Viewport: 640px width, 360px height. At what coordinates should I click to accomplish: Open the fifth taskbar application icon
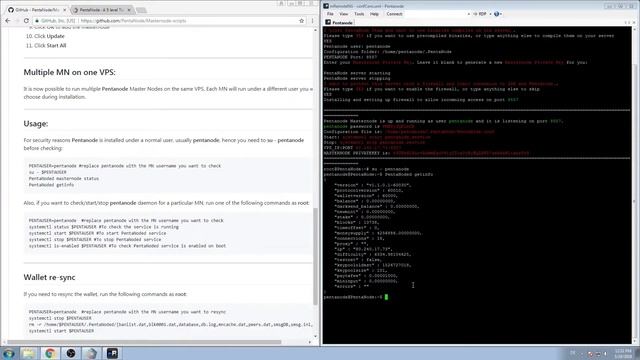(x=91, y=353)
